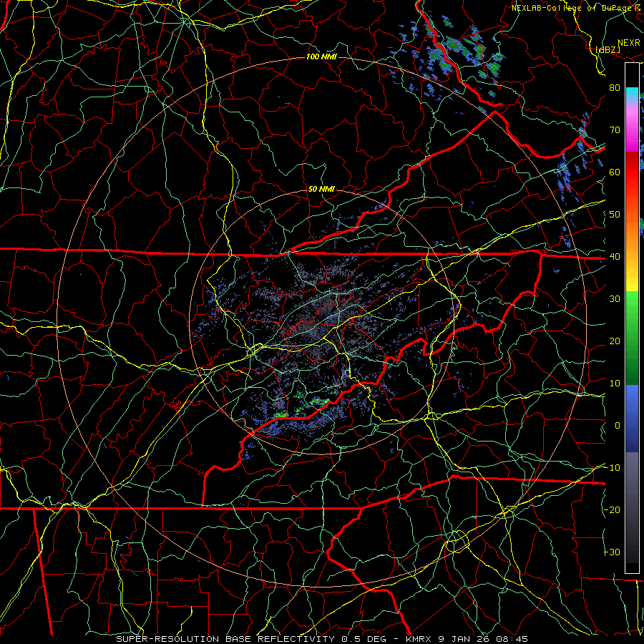The image size is (644, 644).
Task: Click the SUPER-RESOLUTION BASE REFLECTIVITY caption text
Action: [x=225, y=639]
